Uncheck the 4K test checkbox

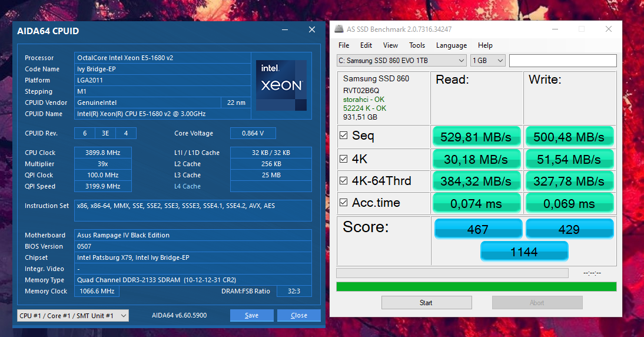tap(344, 158)
